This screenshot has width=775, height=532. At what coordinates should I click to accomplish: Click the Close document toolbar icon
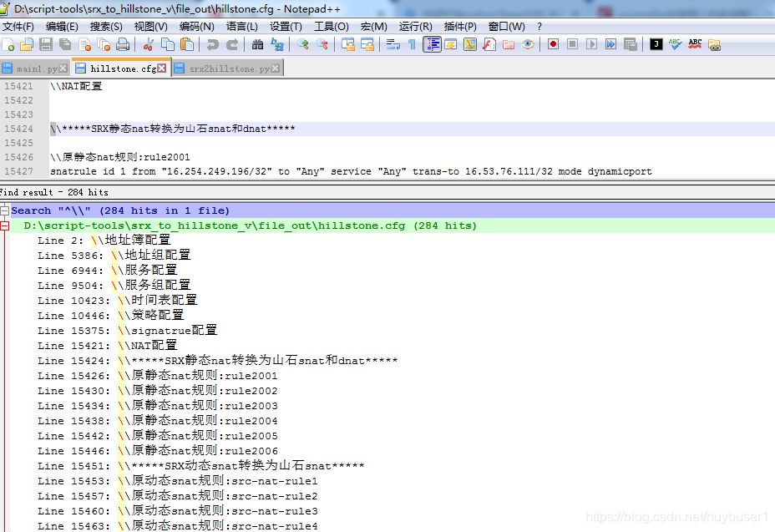point(84,45)
